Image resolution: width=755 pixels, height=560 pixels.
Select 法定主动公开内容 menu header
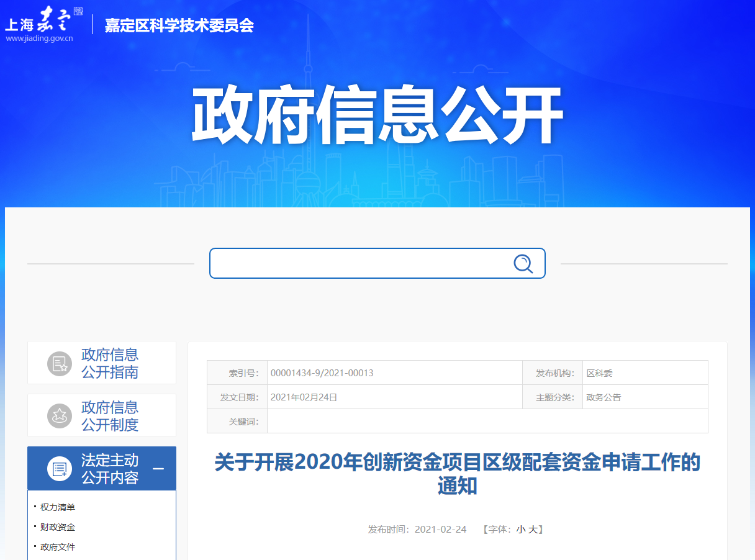click(x=102, y=469)
